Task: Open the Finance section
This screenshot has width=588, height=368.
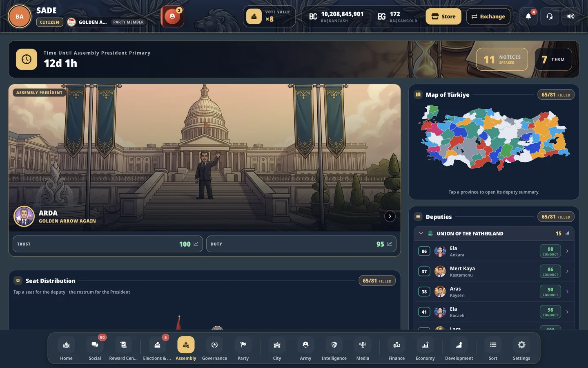Action: 396,349
